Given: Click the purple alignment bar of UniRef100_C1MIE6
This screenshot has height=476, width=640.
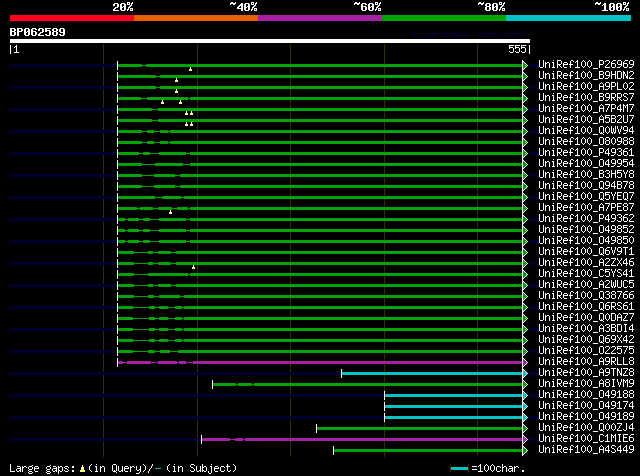Looking at the screenshot, I should (362, 440).
